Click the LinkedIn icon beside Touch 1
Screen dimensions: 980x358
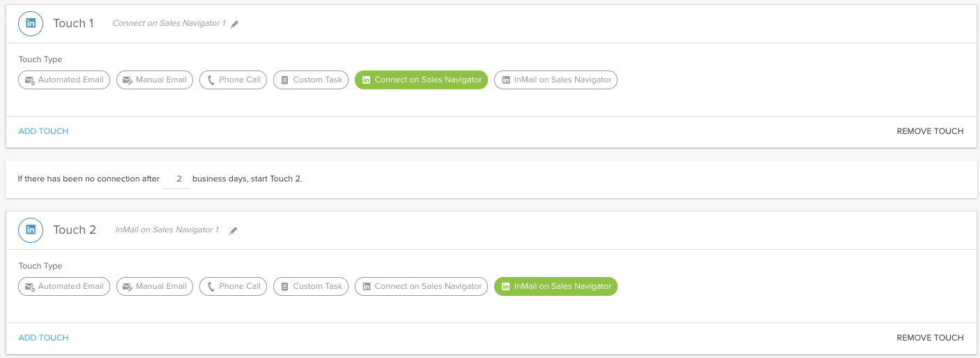(x=31, y=23)
